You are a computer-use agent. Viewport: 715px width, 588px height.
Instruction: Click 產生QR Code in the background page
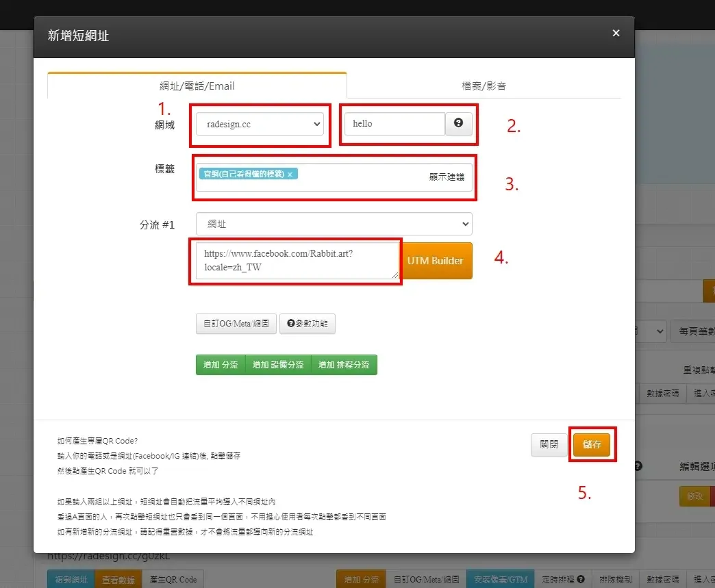pos(173,579)
